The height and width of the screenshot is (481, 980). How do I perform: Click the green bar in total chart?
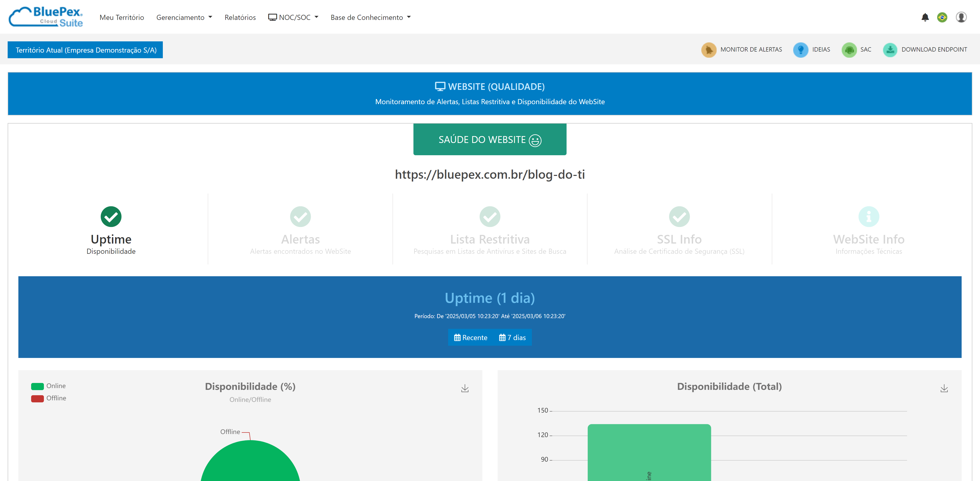tap(649, 453)
